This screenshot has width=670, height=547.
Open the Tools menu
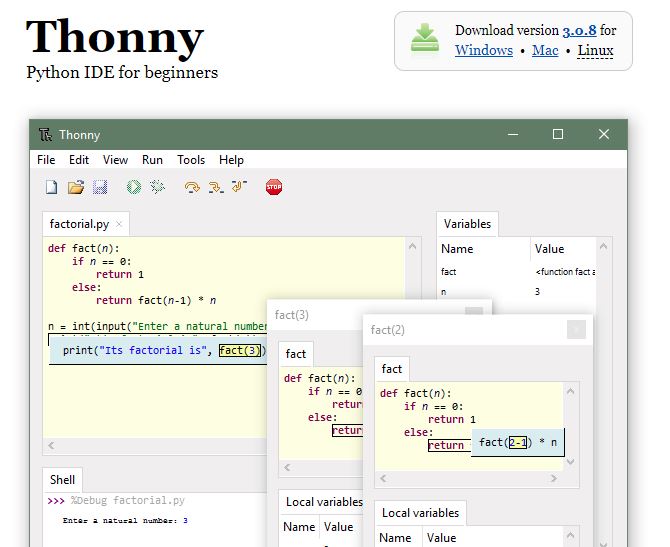point(191,160)
